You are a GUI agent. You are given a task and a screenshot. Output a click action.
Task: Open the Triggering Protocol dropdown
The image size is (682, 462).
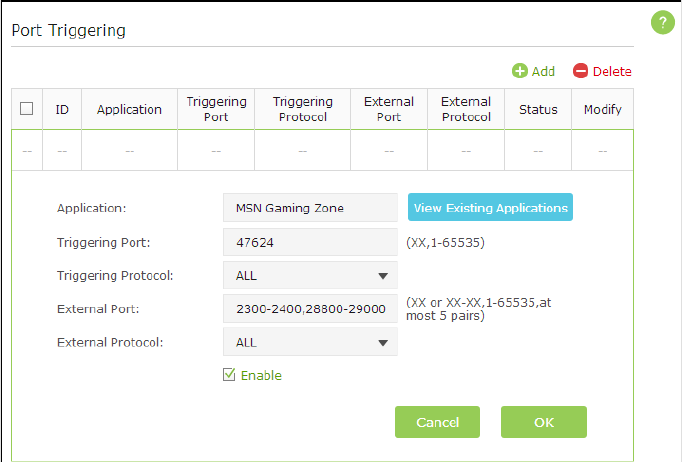[x=310, y=276]
